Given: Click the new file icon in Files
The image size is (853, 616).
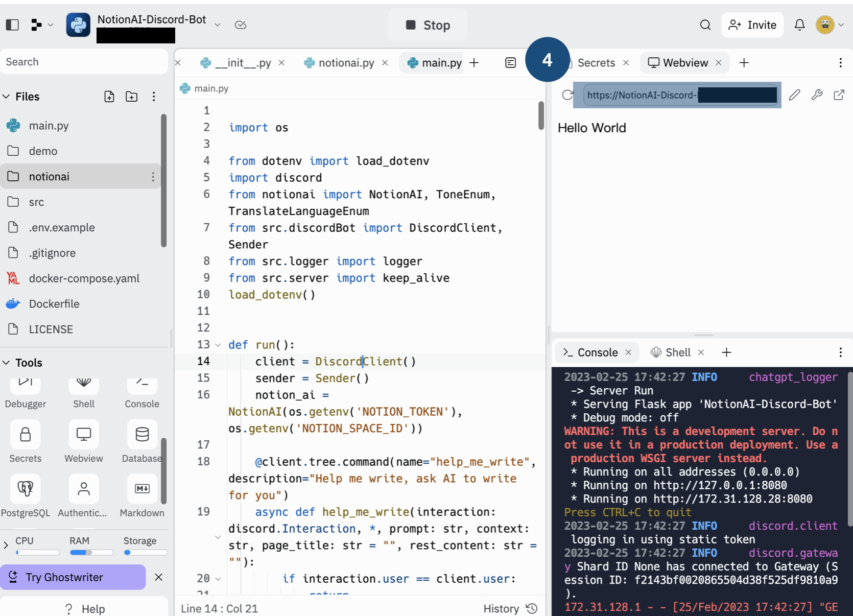Looking at the screenshot, I should point(109,97).
